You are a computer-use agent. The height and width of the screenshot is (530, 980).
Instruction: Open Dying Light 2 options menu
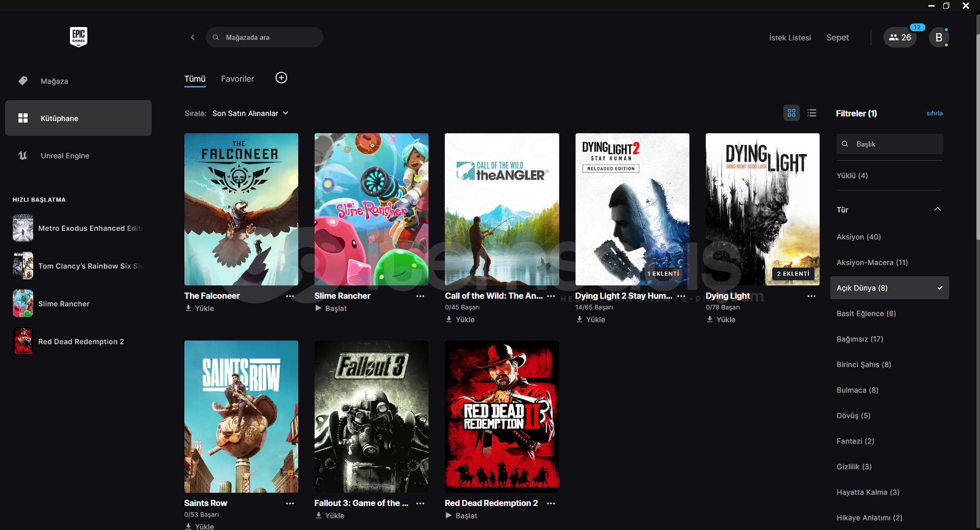(x=681, y=296)
